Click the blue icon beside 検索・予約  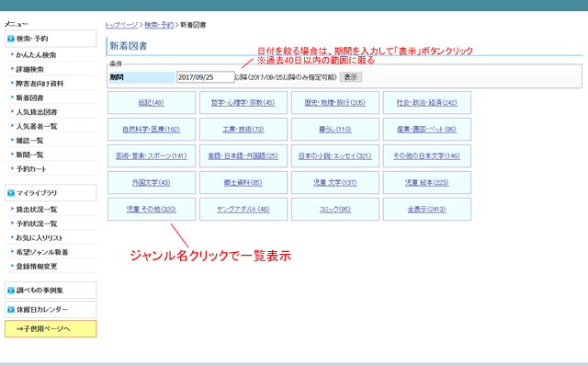pos(11,39)
